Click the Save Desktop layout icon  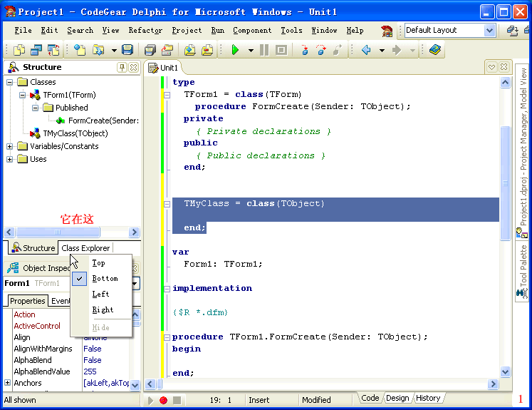[x=512, y=31]
